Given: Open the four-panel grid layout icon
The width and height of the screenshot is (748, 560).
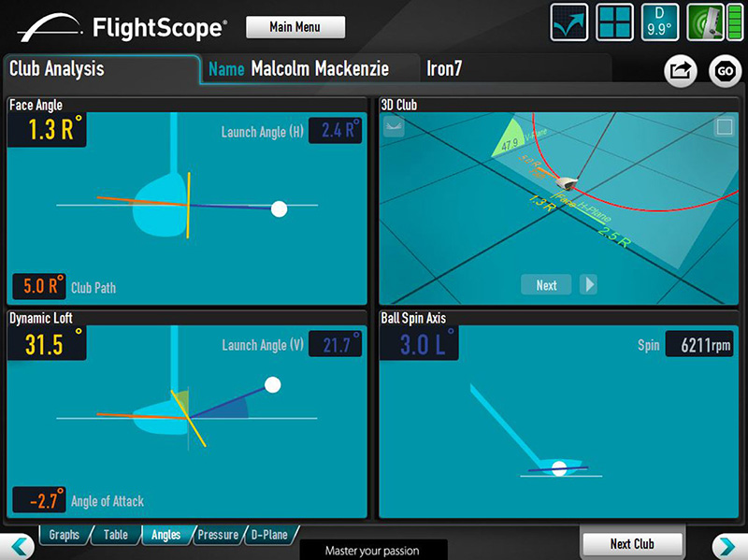Looking at the screenshot, I should (615, 22).
